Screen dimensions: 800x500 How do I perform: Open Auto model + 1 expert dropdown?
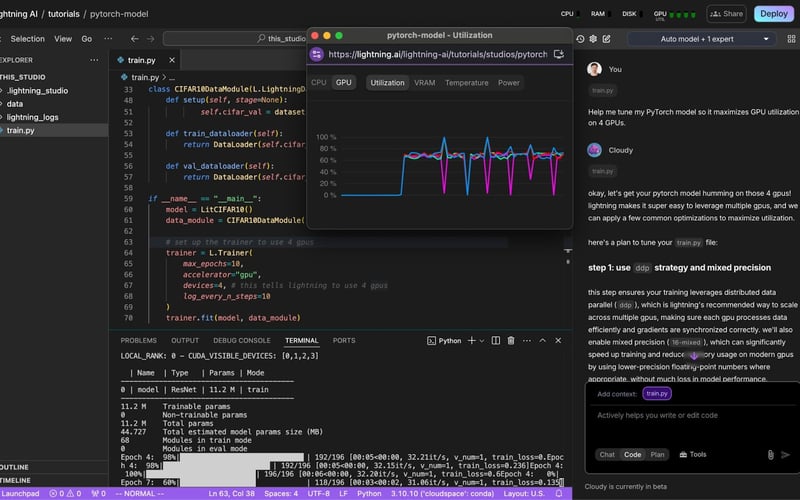[702, 39]
